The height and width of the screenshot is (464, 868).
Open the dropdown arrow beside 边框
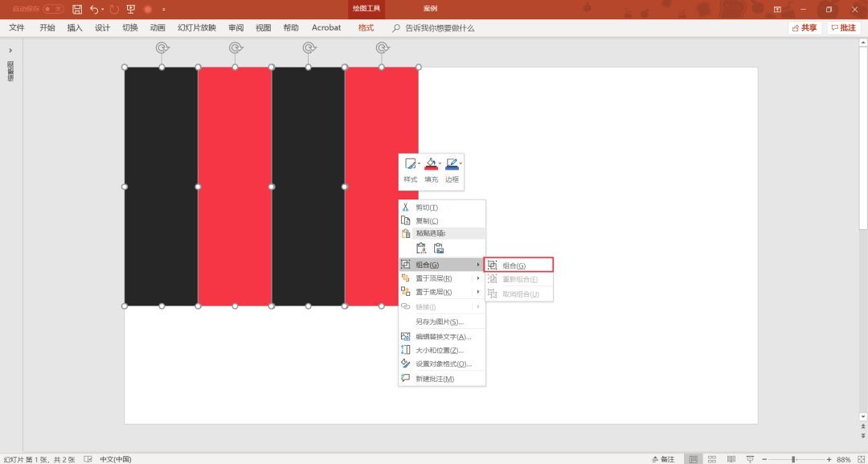[x=461, y=163]
